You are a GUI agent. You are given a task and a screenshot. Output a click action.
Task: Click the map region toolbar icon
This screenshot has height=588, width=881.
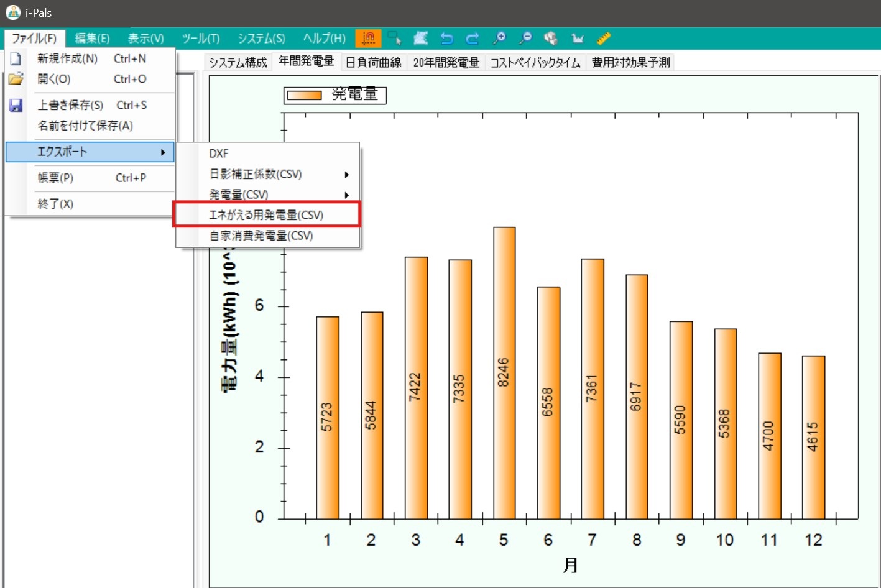click(x=421, y=39)
